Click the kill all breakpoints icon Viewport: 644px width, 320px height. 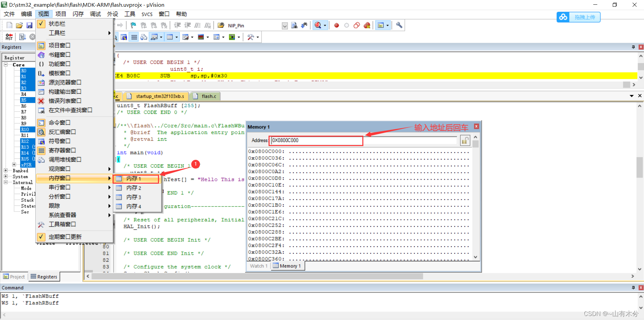coord(367,25)
